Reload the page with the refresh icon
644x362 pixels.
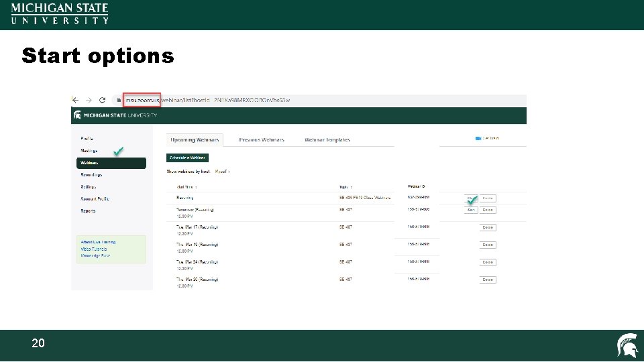tap(102, 100)
